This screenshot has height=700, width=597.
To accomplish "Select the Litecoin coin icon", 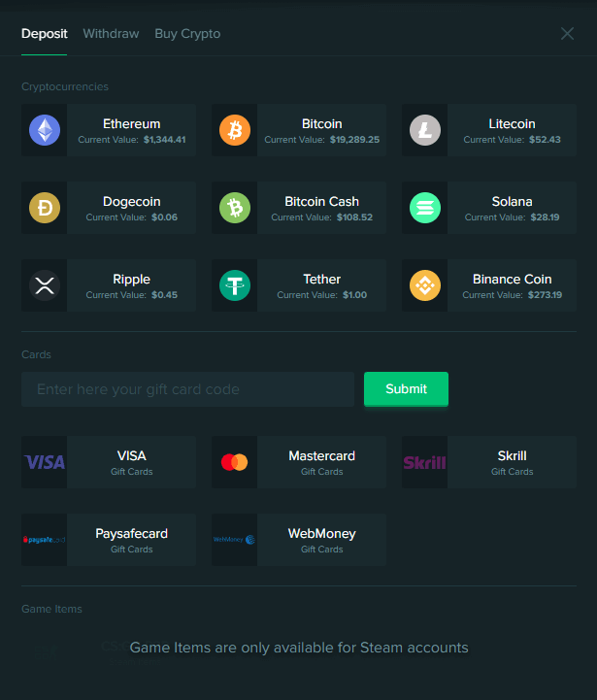I will click(x=425, y=130).
